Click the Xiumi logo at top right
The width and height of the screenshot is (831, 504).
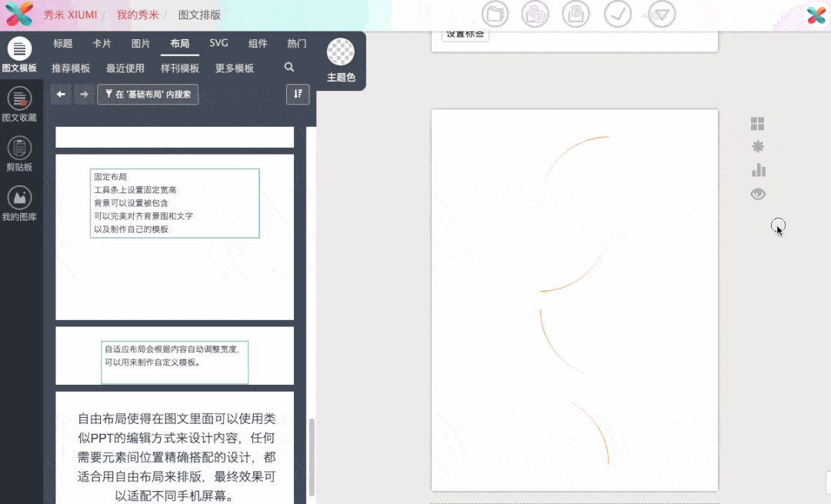click(816, 15)
